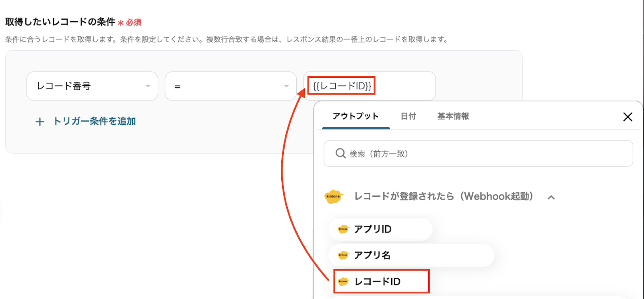This screenshot has height=299, width=644.
Task: Open the 基本情報 tab
Action: tap(453, 116)
